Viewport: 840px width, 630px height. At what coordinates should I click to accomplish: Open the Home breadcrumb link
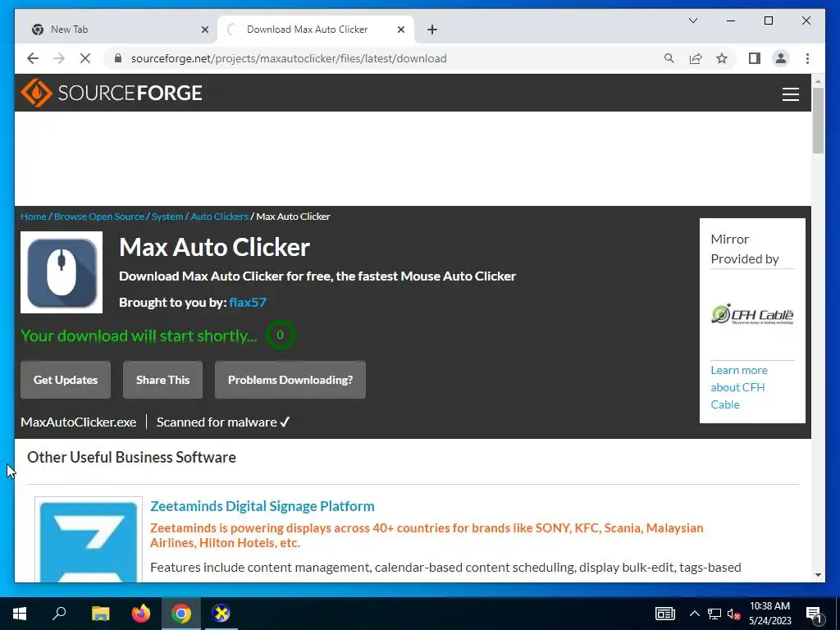point(33,217)
